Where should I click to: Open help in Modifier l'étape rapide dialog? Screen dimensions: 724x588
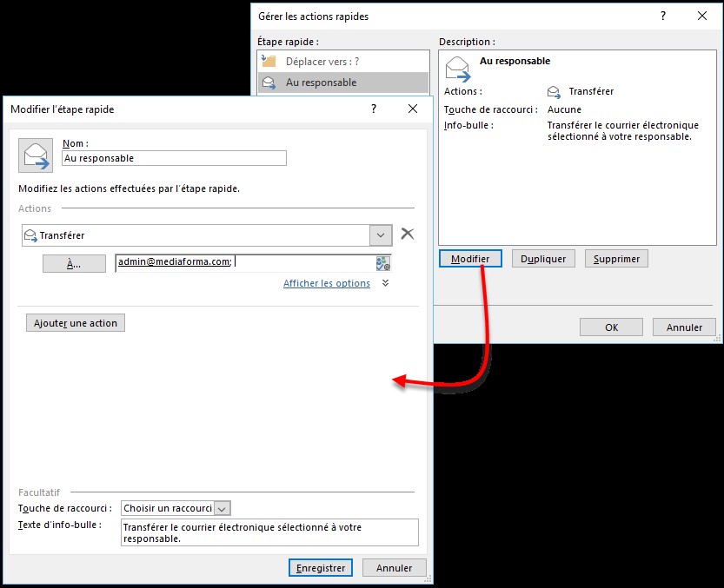pyautogui.click(x=374, y=109)
